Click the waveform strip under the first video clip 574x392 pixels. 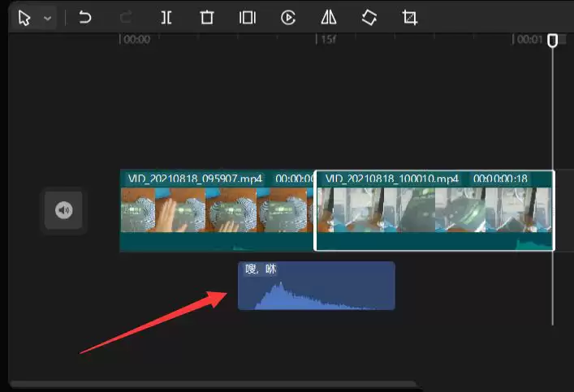pyautogui.click(x=216, y=242)
